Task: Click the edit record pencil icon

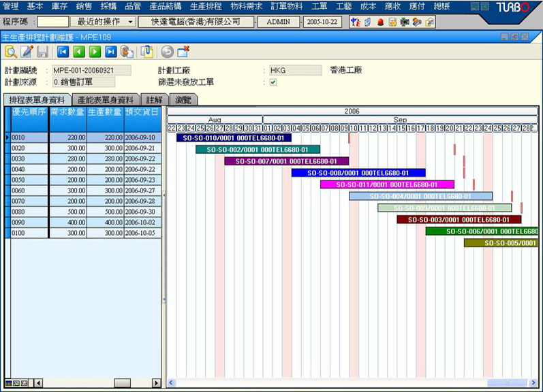Action: click(27, 52)
